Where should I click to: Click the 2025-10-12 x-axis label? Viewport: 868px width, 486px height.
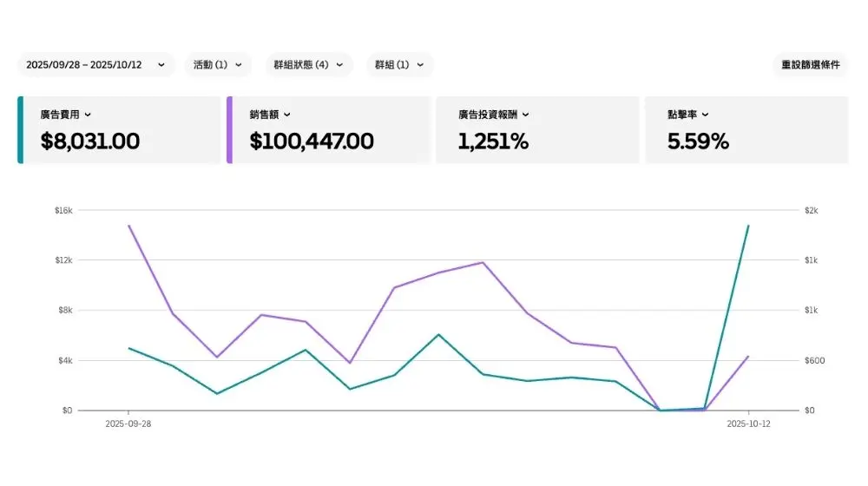(748, 424)
